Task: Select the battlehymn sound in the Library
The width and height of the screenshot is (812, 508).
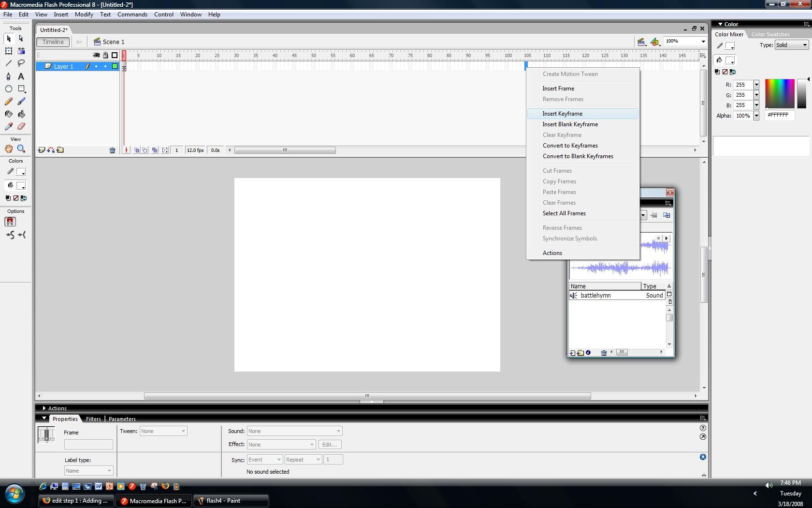Action: (596, 295)
